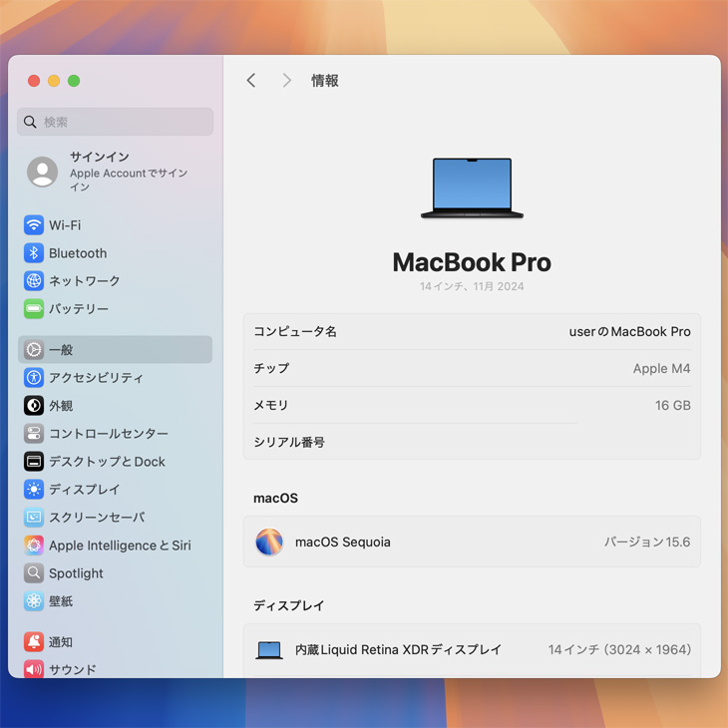Click the macOS section heading

(x=276, y=499)
